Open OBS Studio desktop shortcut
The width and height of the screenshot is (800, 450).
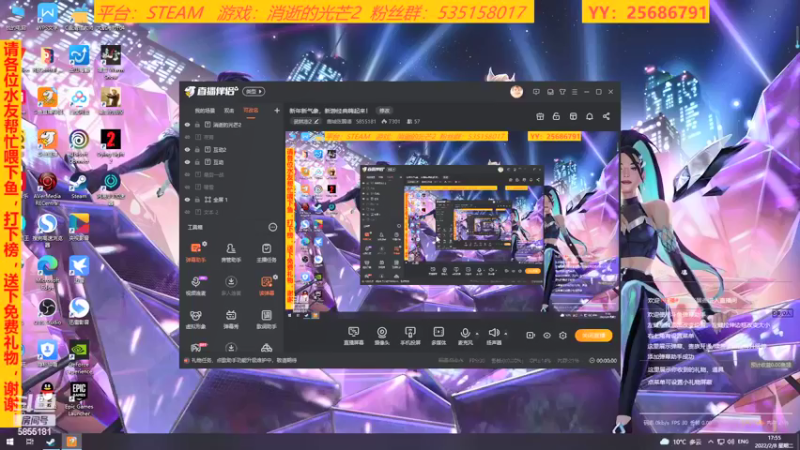[x=47, y=311]
